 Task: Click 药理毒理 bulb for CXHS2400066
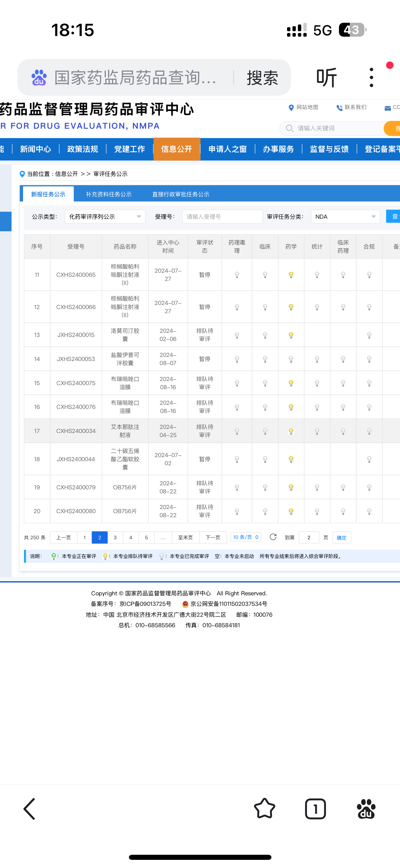(237, 307)
